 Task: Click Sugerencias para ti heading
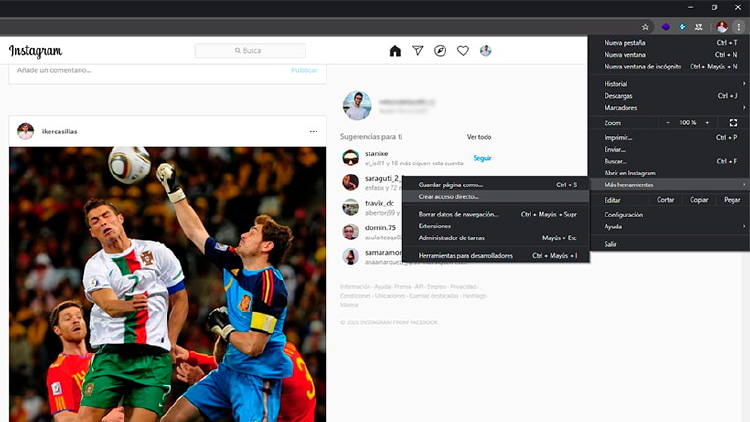click(x=371, y=137)
